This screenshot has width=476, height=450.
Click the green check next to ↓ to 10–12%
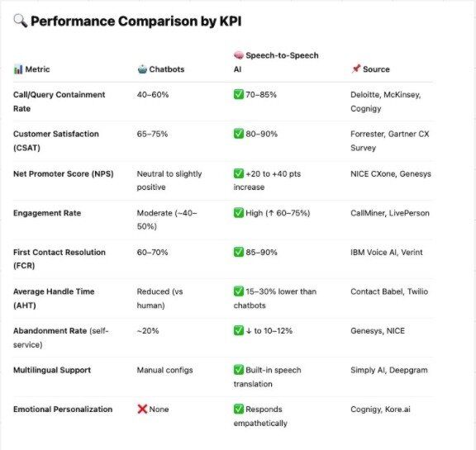point(239,330)
